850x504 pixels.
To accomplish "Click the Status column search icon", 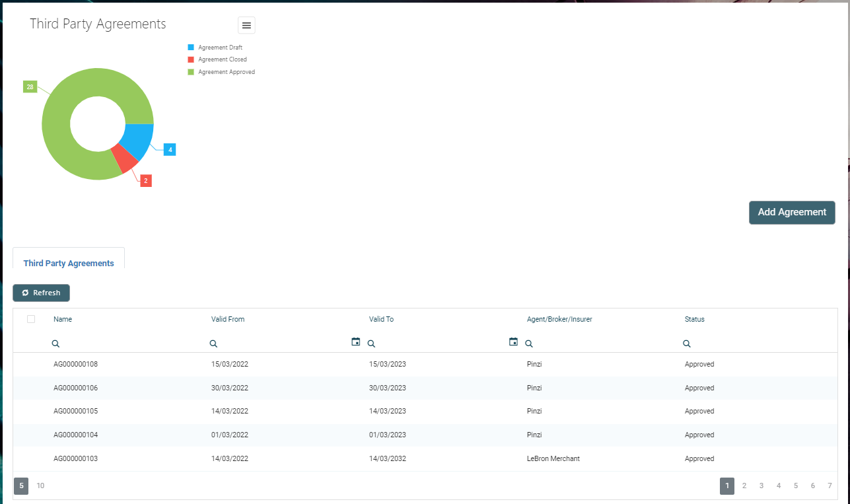I will click(687, 344).
